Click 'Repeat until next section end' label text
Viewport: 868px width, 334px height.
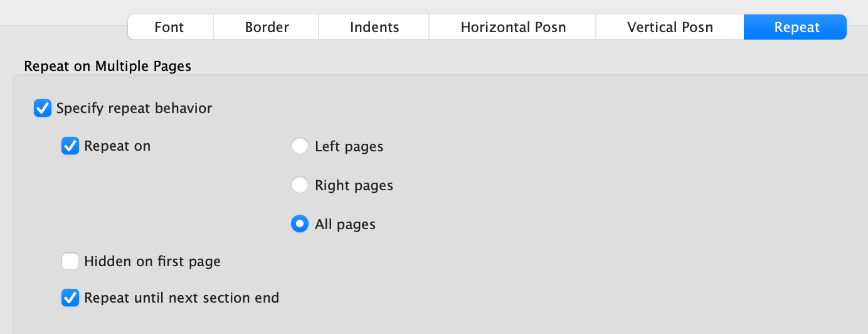click(x=181, y=298)
